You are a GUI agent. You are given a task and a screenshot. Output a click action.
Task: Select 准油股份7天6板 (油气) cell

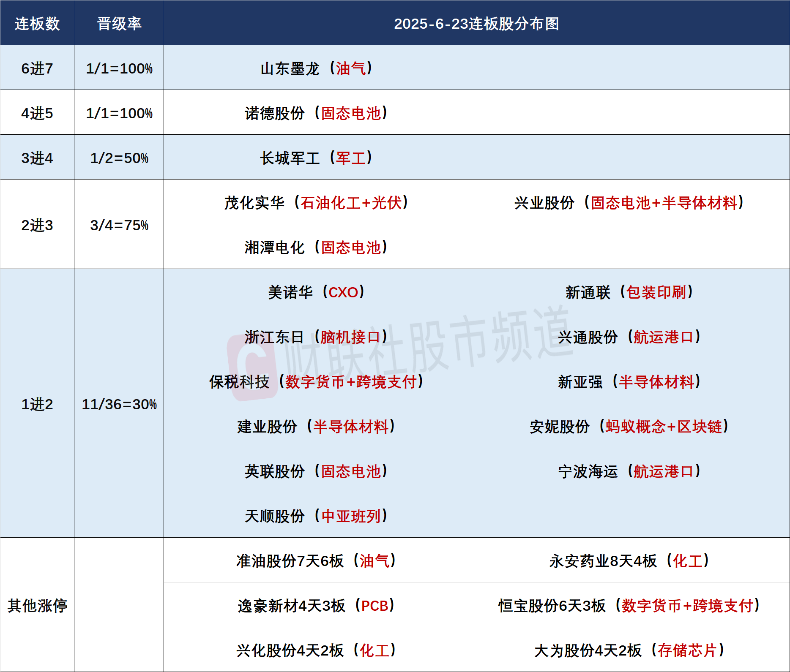coord(317,560)
